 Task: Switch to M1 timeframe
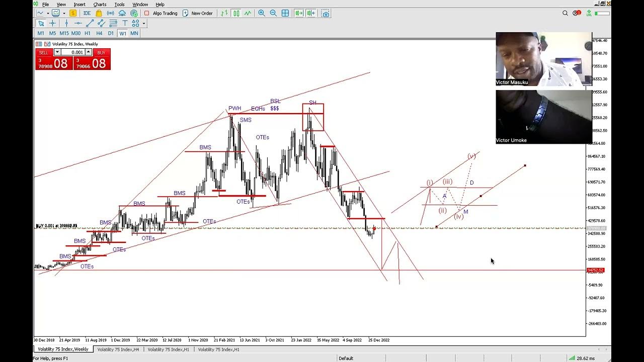point(41,33)
